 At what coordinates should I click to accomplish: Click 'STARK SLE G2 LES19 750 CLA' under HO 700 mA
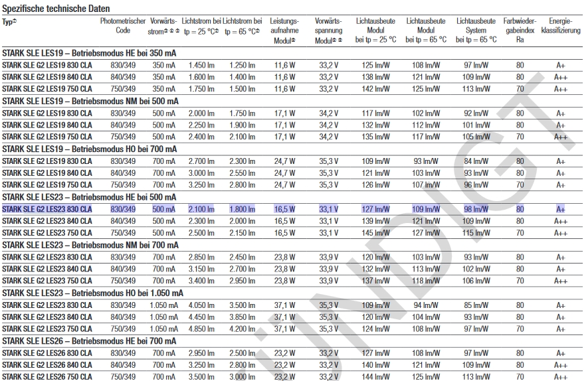point(47,185)
